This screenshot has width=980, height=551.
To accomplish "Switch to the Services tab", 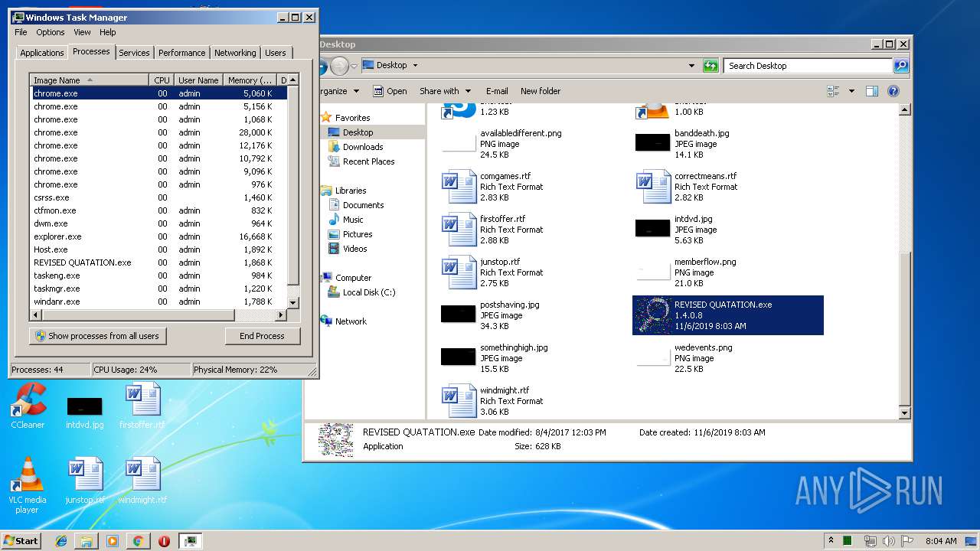I will click(134, 53).
